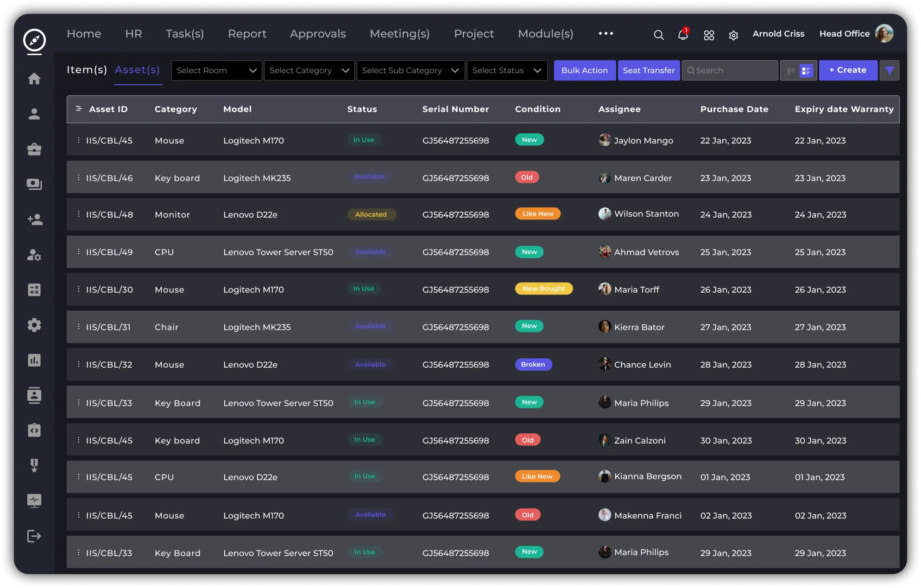
Task: Click the header settings gear
Action: pyautogui.click(x=733, y=35)
